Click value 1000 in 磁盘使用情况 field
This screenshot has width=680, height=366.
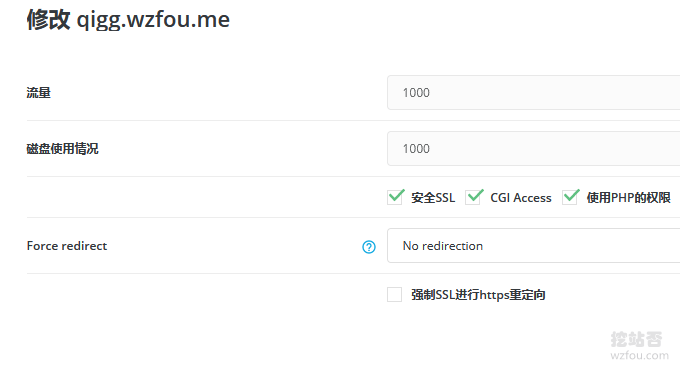click(416, 149)
